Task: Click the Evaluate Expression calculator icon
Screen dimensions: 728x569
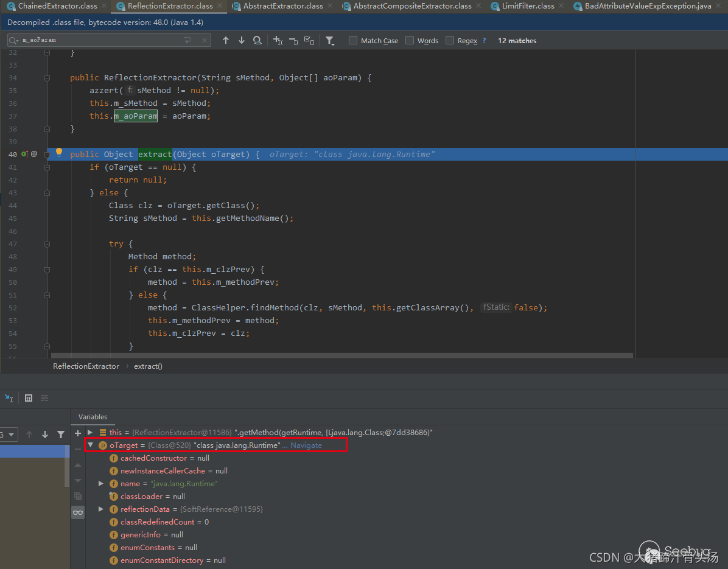Action: pos(29,398)
